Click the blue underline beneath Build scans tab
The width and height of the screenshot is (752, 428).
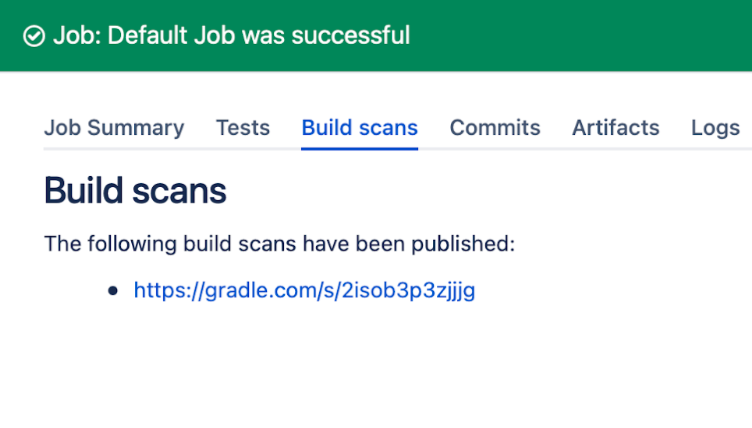[x=360, y=149]
